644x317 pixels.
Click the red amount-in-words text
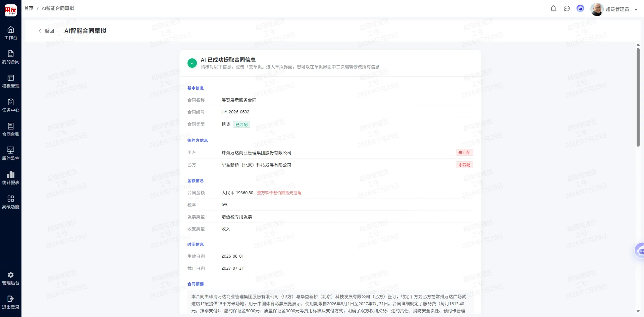[279, 193]
